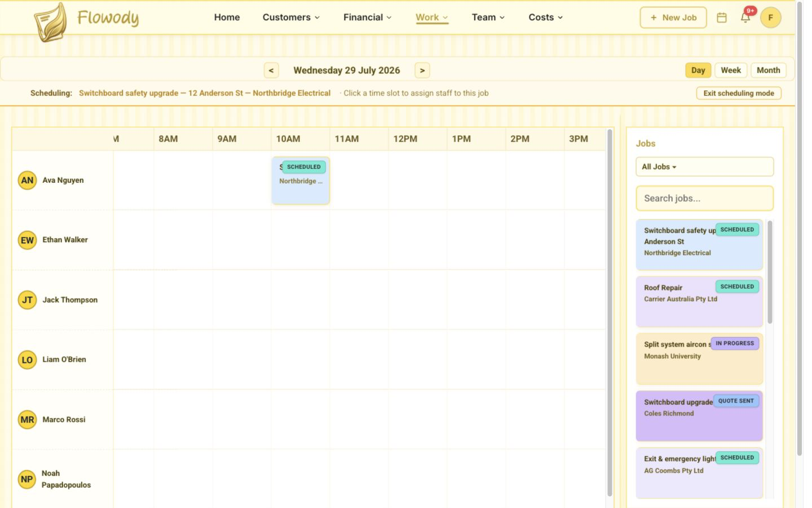This screenshot has height=508, width=812.
Task: Click Ava Nguyen name
Action: 63,180
